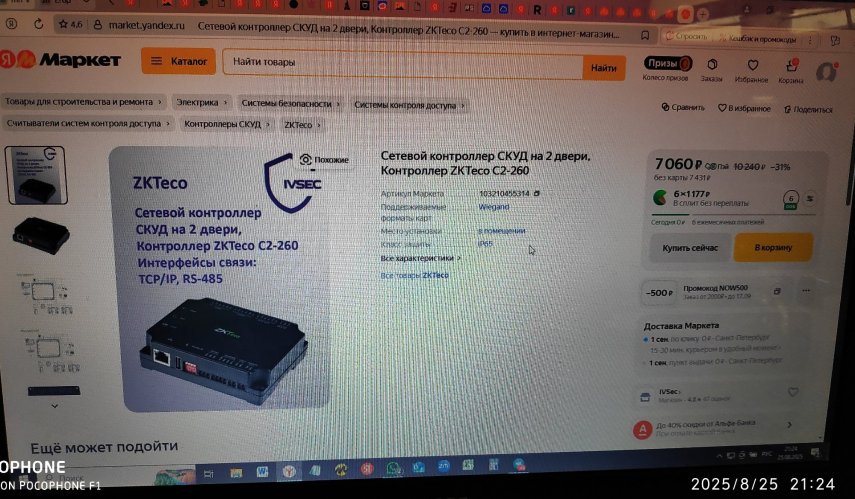Copy the NOW500 promo code icon
This screenshot has height=499, width=855.
pyautogui.click(x=777, y=292)
